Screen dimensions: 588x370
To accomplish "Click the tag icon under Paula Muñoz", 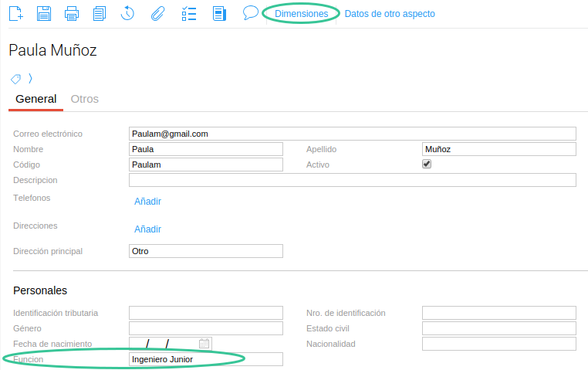I will (15, 79).
